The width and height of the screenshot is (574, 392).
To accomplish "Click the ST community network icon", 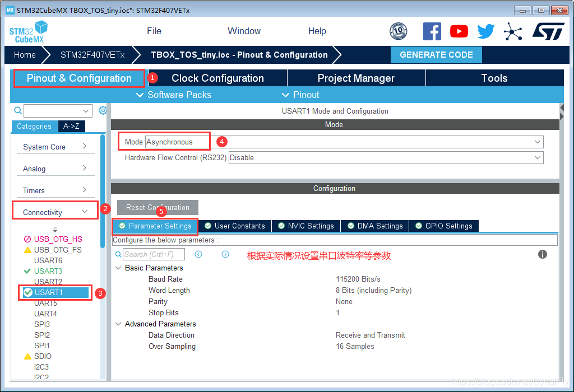I will 513,31.
